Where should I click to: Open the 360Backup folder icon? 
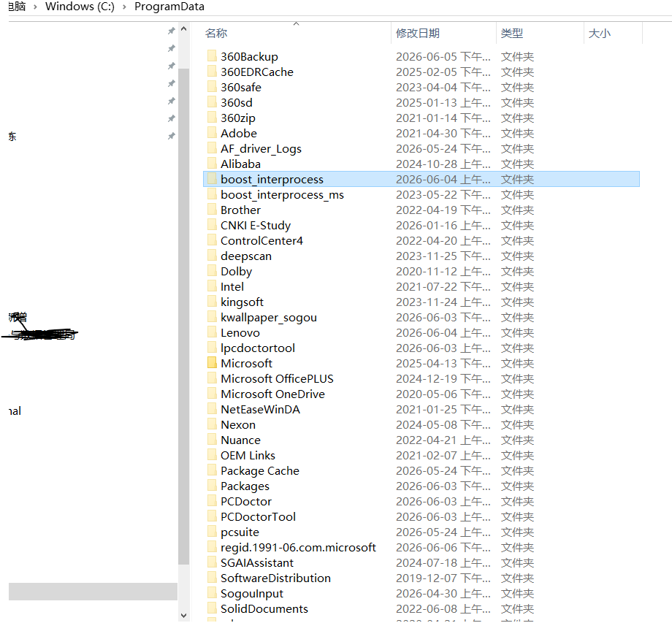point(212,56)
